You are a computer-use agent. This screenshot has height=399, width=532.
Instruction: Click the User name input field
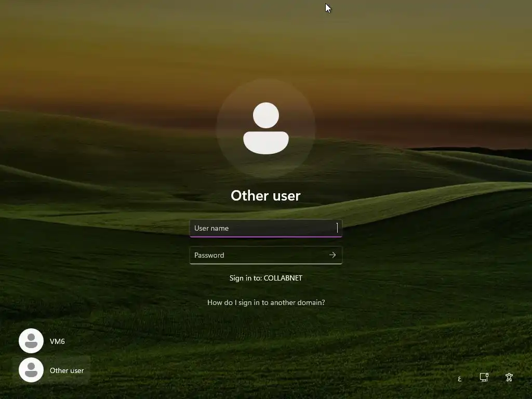tap(265, 228)
